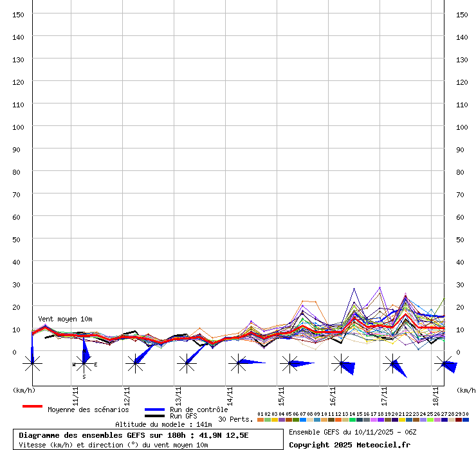The image size is (476, 450).
Task: Click the wind compass rose at 11/11
Action: [84, 364]
